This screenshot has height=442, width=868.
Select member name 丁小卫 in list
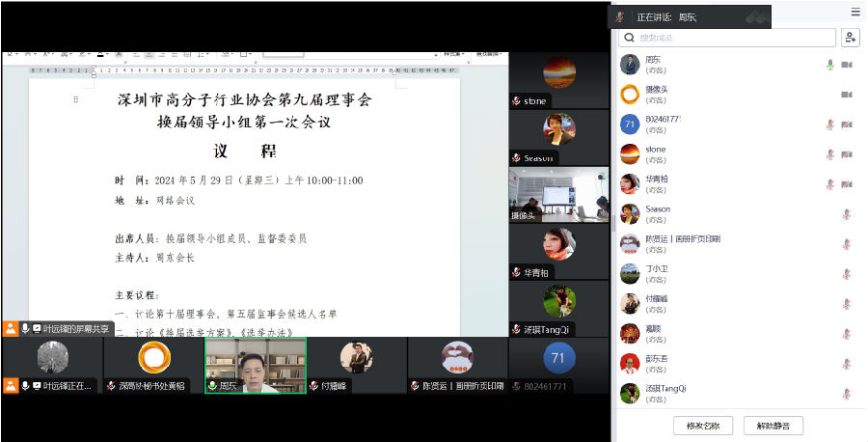(657, 268)
